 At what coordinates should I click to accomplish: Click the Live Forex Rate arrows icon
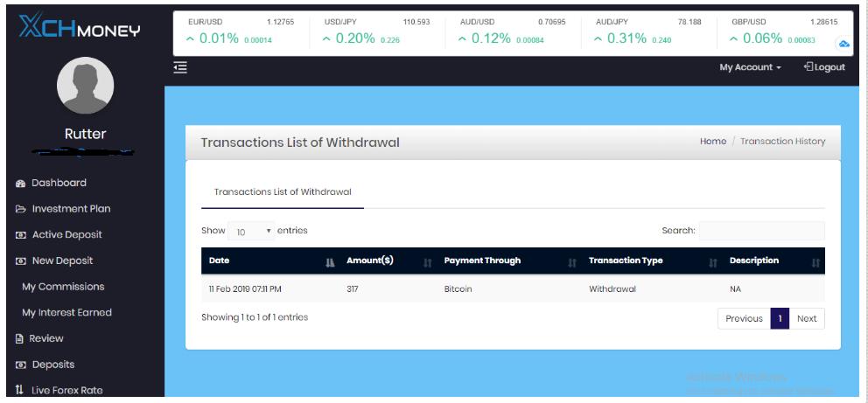coord(19,390)
